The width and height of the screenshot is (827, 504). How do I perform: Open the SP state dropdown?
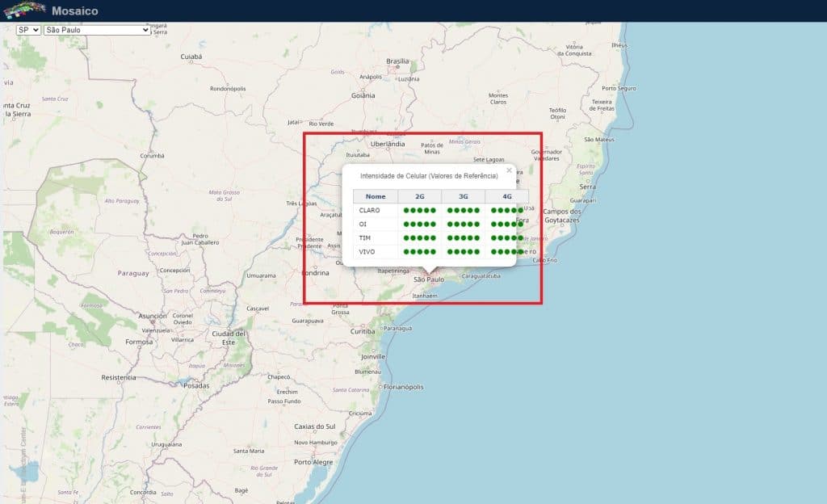point(28,30)
